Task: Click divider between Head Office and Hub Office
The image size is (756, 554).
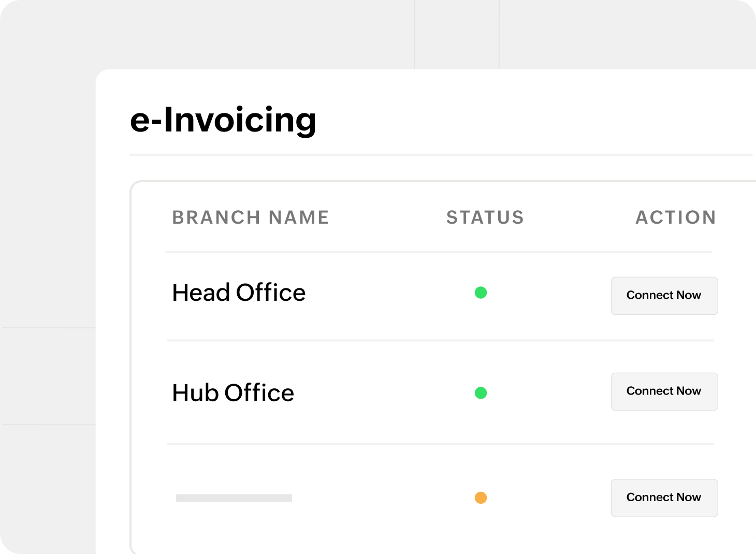Action: click(440, 340)
